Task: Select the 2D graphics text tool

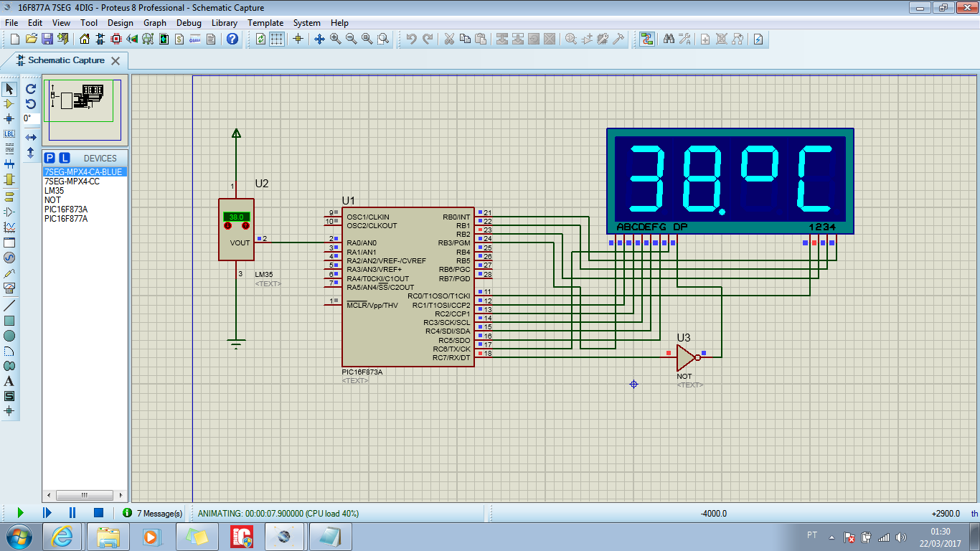Action: 9,381
